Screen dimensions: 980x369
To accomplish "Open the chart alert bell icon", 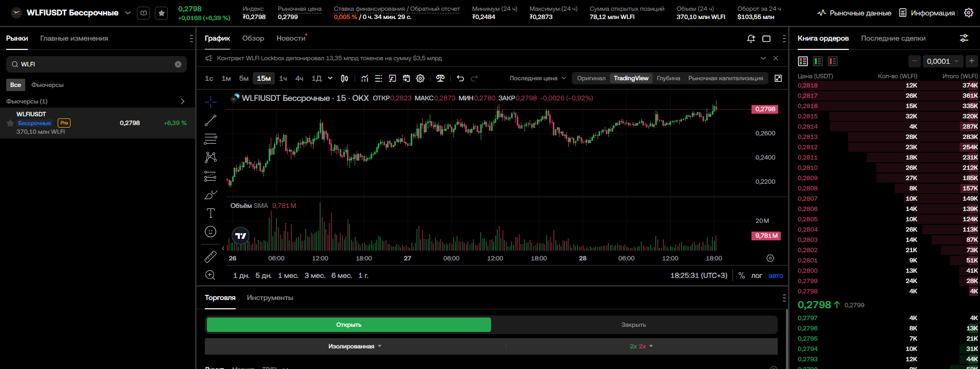I will [751, 39].
